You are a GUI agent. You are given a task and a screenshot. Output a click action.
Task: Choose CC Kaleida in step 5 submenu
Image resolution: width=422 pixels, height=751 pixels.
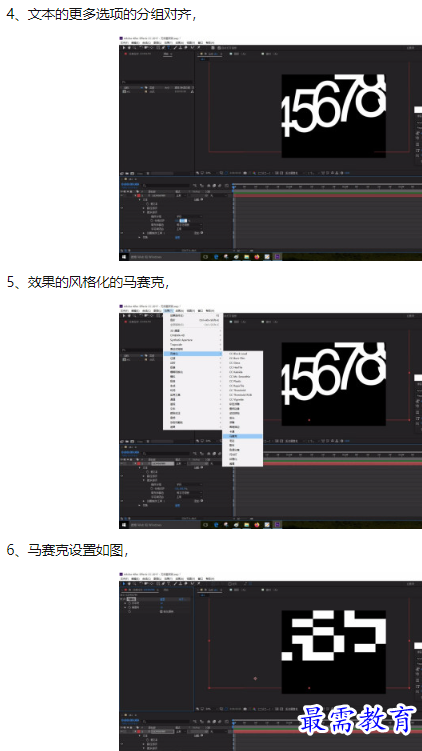click(236, 372)
